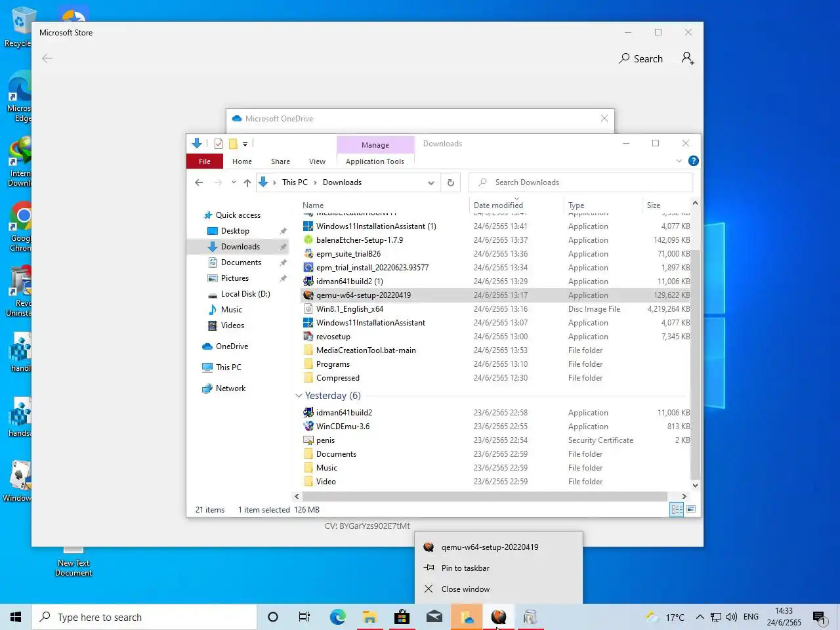Open the address bar history dropdown
This screenshot has height=630, width=840.
430,182
